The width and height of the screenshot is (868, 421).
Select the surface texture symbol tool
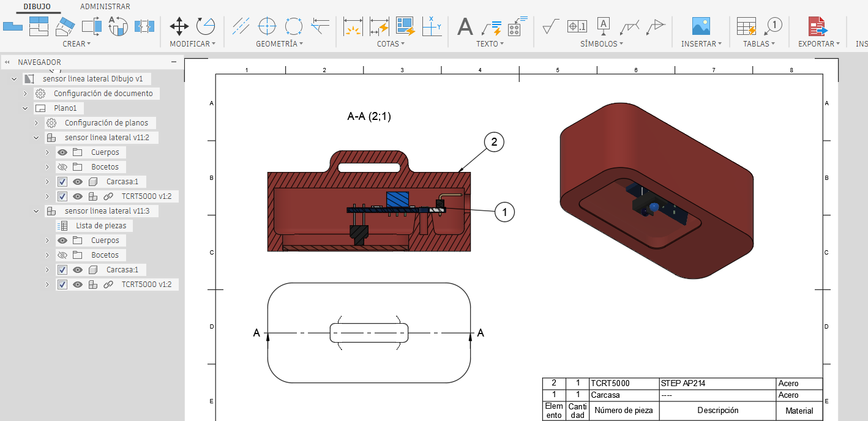(x=551, y=26)
